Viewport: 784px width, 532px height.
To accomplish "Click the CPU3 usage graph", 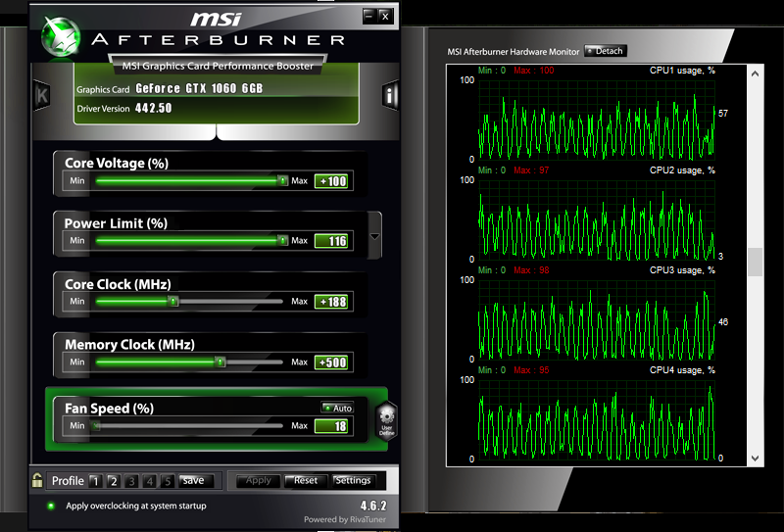I will coord(597,320).
